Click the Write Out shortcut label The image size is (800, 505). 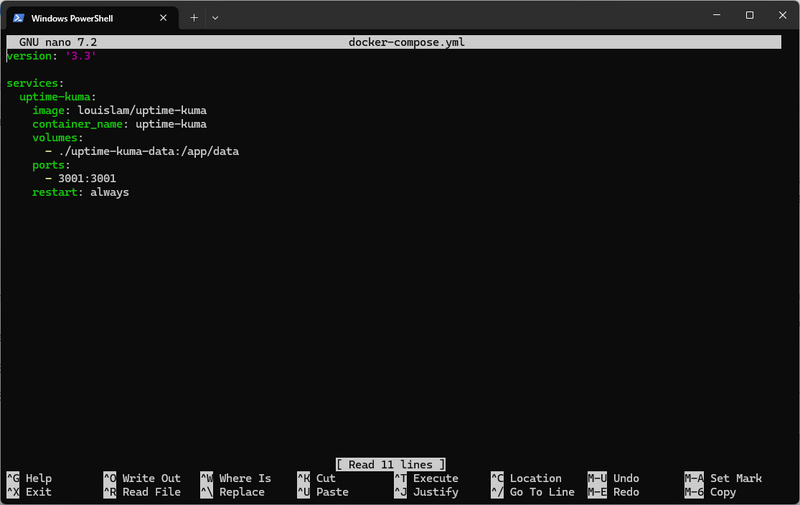(151, 478)
